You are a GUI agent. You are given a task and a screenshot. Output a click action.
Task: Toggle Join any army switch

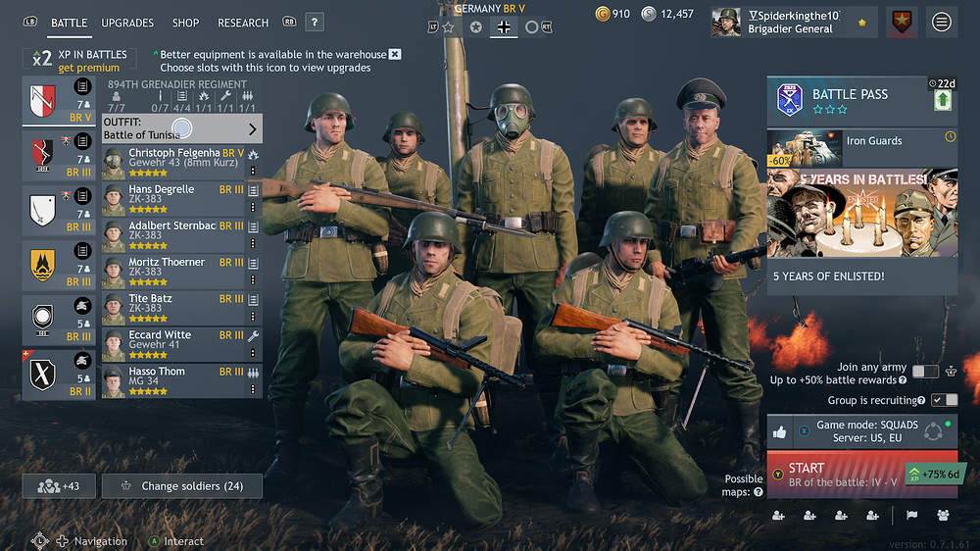pos(925,372)
